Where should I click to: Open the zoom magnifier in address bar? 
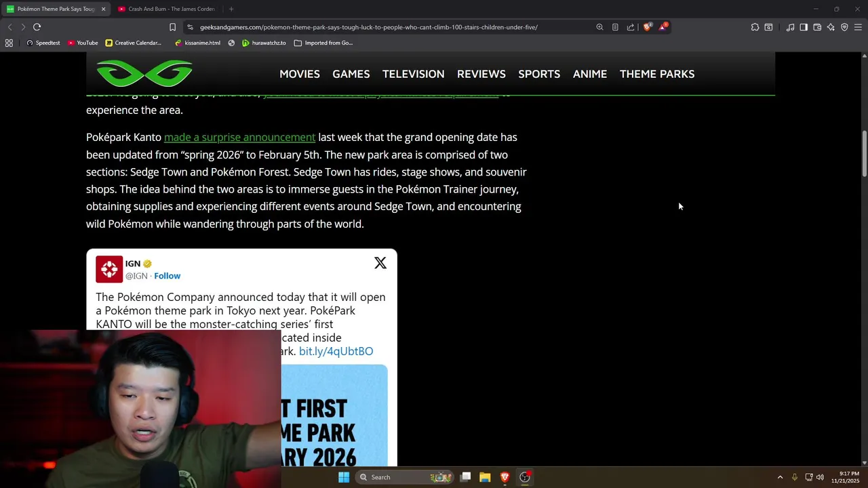[x=599, y=27]
